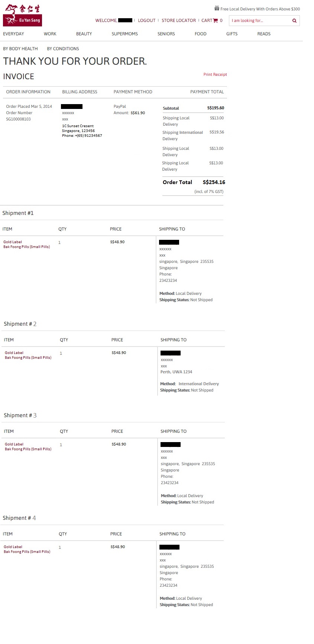This screenshot has height=644, width=314.
Task: Select the SENIORS navigation item
Action: (166, 34)
